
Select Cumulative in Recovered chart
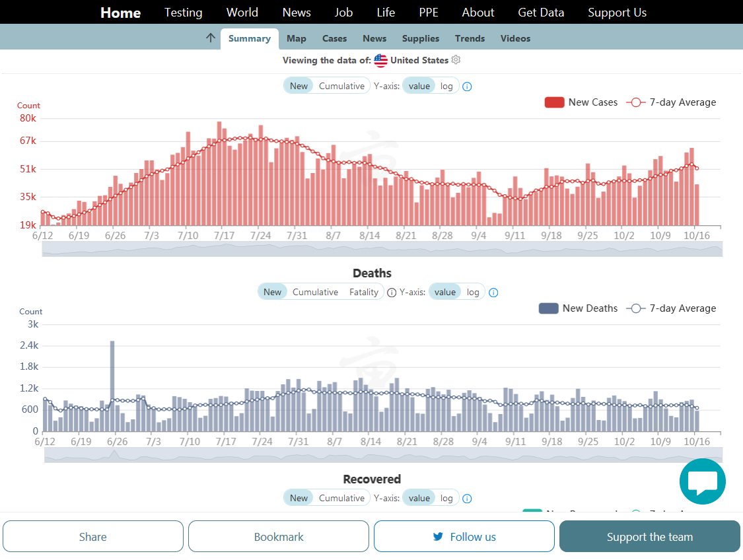[x=341, y=498]
